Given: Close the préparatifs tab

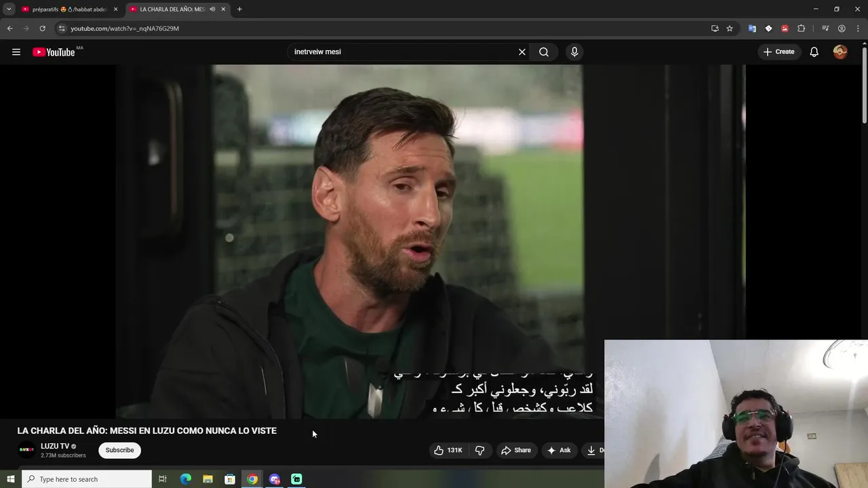Looking at the screenshot, I should [x=115, y=9].
